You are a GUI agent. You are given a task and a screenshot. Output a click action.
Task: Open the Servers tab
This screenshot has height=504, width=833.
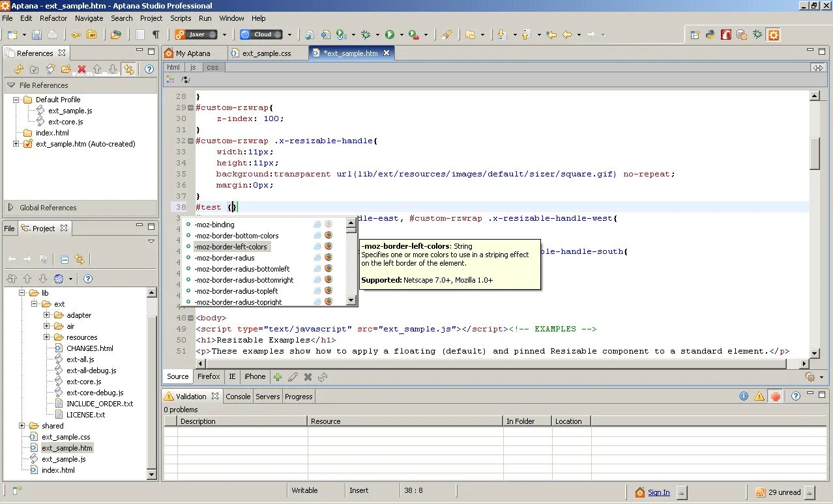267,397
